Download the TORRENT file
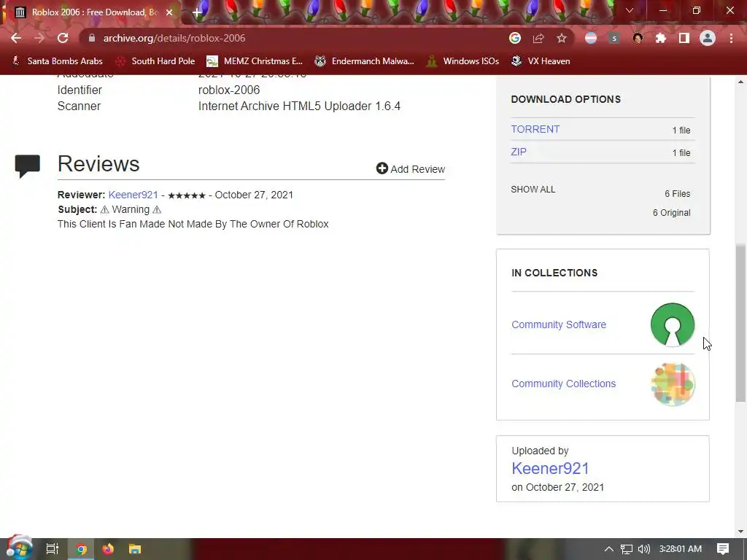Image resolution: width=747 pixels, height=560 pixels. (535, 129)
